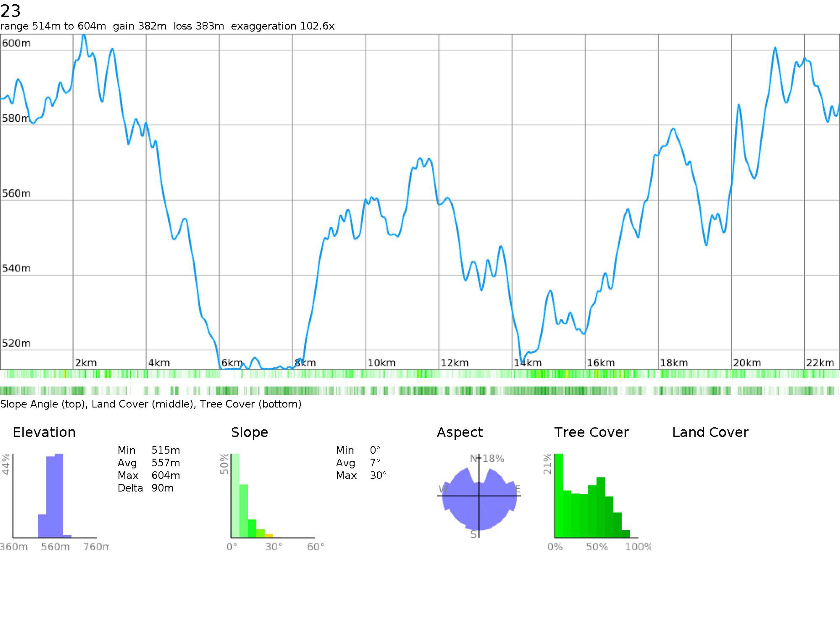The height and width of the screenshot is (630, 840).
Task: Click the 600m elevation axis label
Action: click(16, 43)
